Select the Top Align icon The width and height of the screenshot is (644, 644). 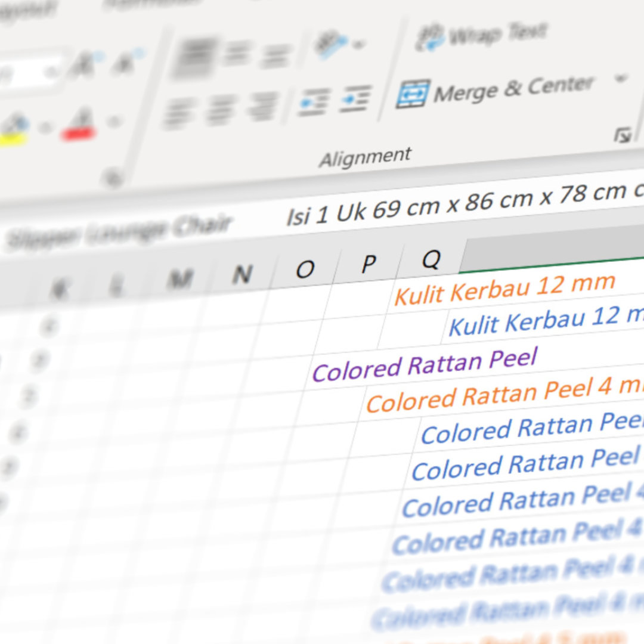tap(192, 57)
